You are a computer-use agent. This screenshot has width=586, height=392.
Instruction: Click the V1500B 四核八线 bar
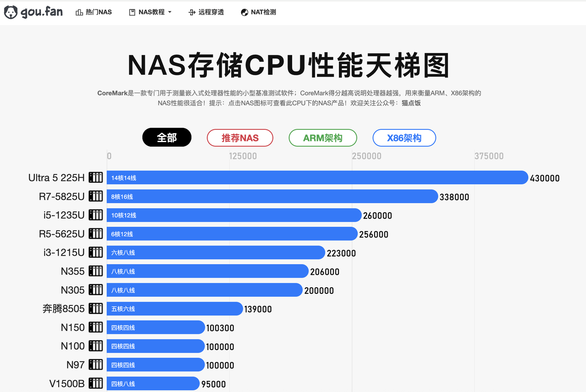153,383
